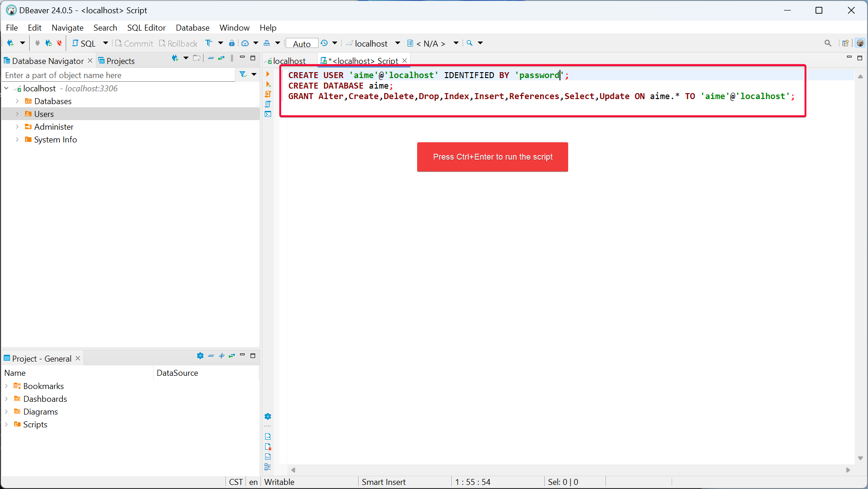Viewport: 868px width, 489px height.
Task: Collapse all in Database Navigator
Action: point(211,58)
